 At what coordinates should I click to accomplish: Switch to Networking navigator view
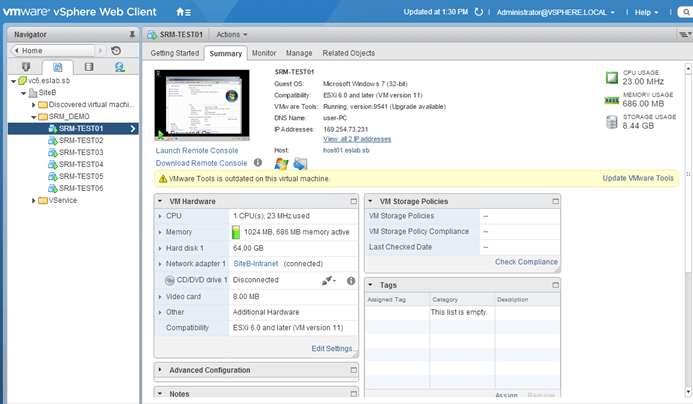119,67
